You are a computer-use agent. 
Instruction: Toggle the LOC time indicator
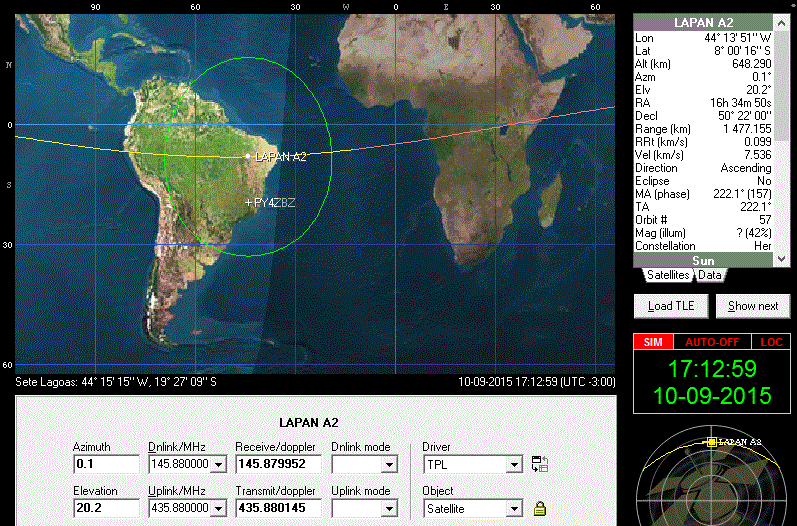[x=771, y=342]
